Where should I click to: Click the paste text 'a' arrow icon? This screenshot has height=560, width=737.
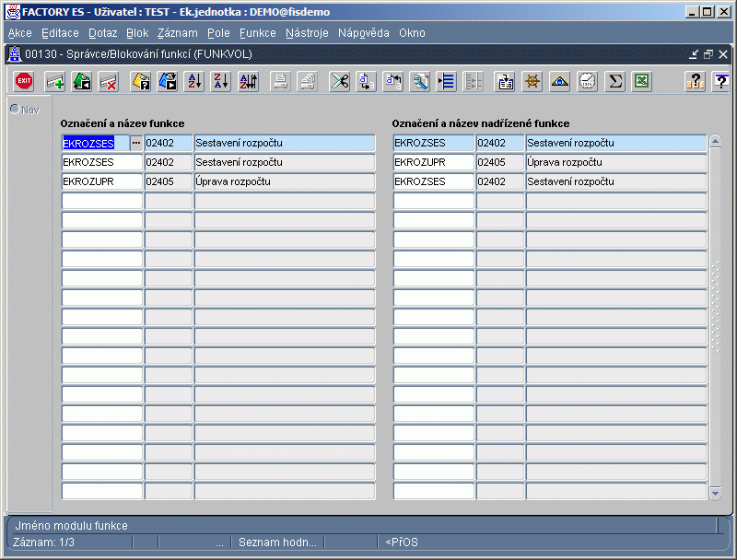[x=393, y=81]
